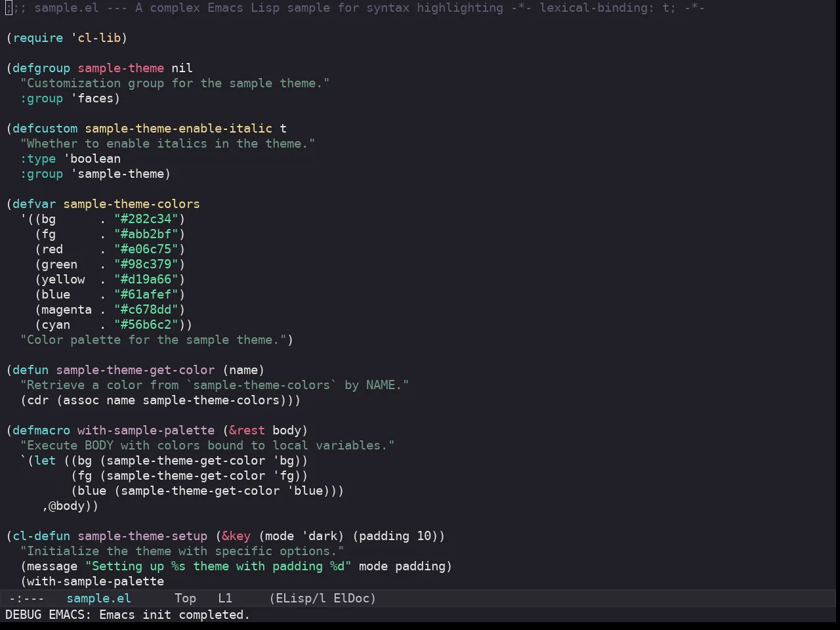
Task: Click the color string "#98c379"
Action: point(146,264)
